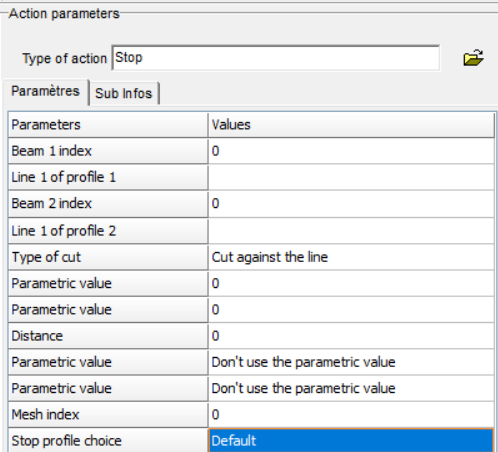Edit the Beam 2 index value cell

point(351,204)
